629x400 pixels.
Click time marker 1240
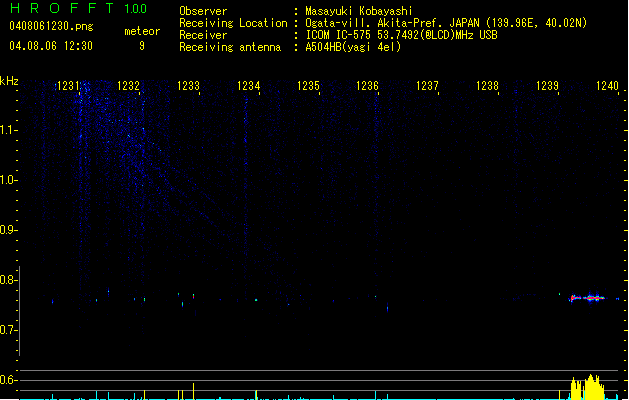[607, 86]
